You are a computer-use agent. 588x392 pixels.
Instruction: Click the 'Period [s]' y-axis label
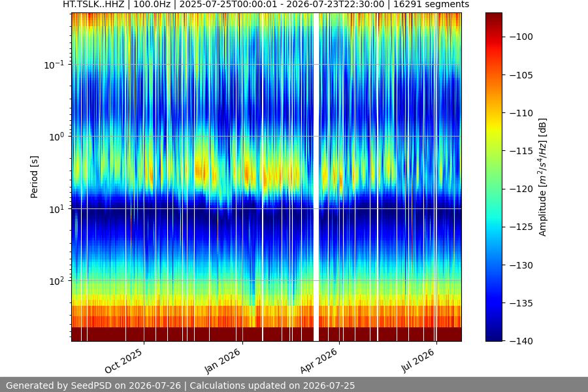tap(34, 177)
